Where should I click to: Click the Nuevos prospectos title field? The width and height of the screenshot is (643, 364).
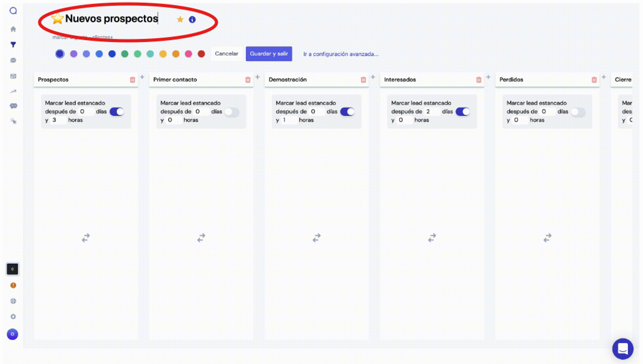(x=112, y=19)
